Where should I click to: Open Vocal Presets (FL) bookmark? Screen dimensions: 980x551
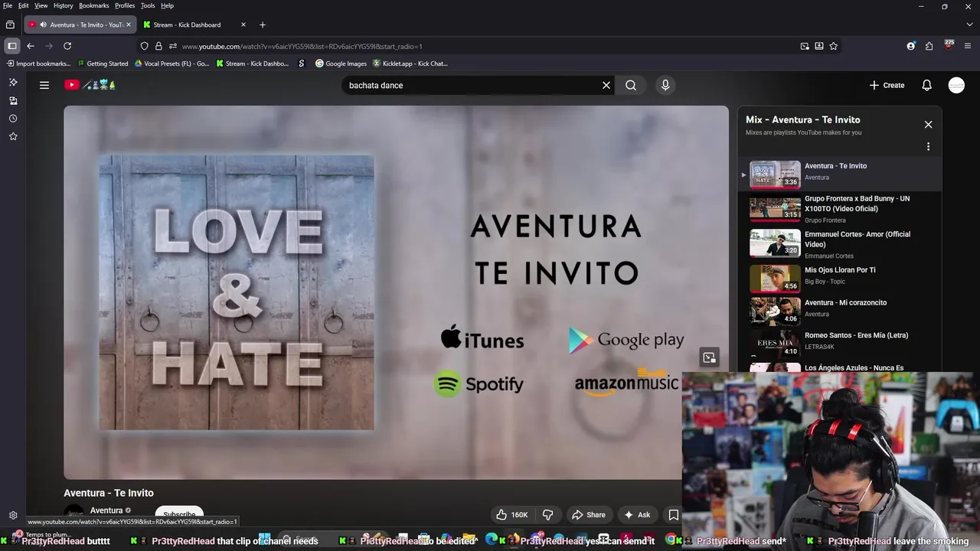[171, 64]
